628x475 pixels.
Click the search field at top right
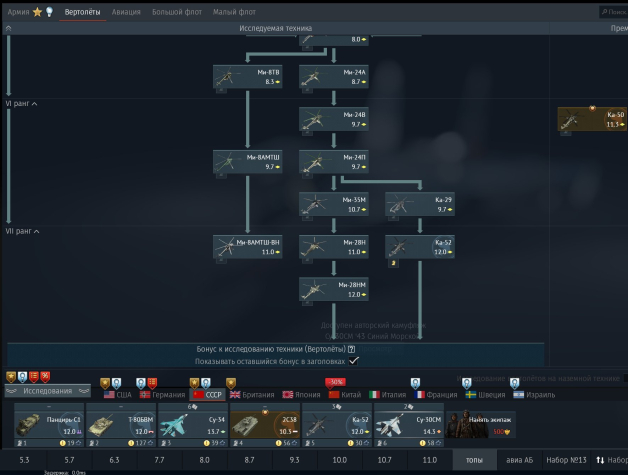(x=613, y=12)
